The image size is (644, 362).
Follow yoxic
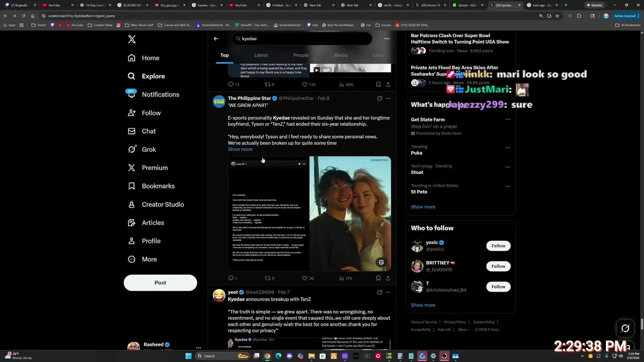tap(498, 246)
